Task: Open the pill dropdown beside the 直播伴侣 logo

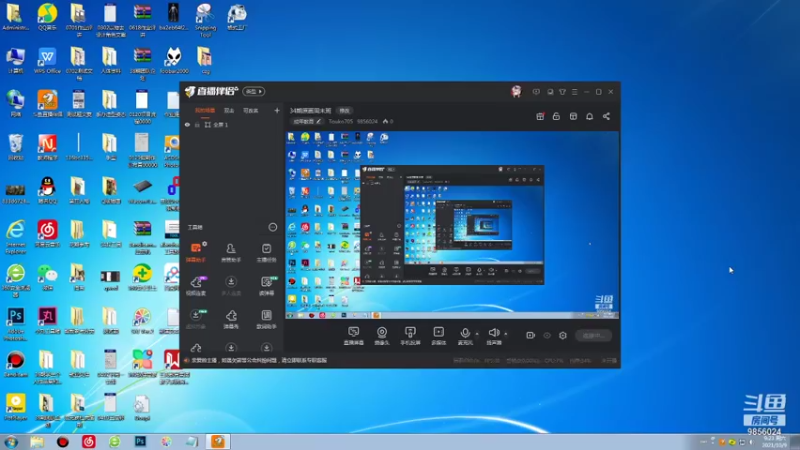Action: pos(254,91)
